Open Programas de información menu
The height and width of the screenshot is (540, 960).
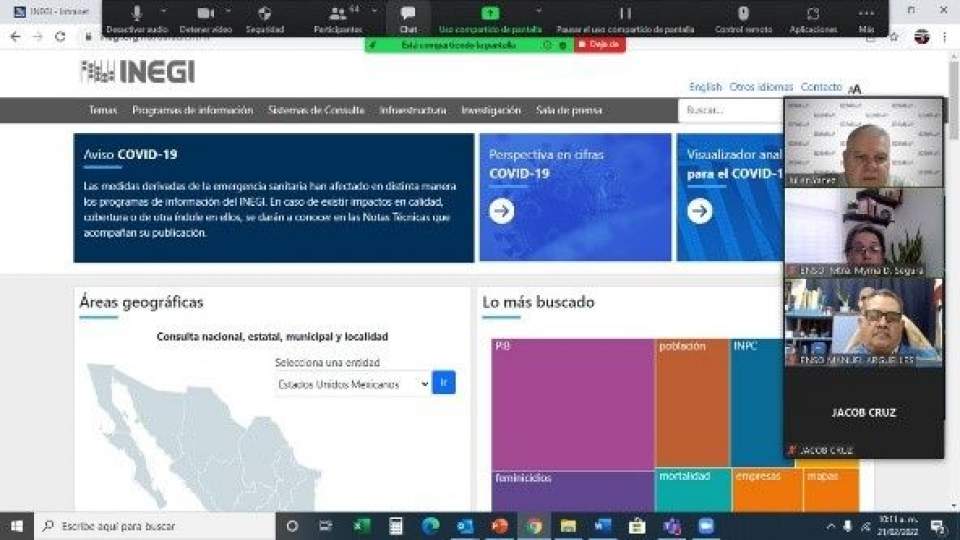(192, 110)
